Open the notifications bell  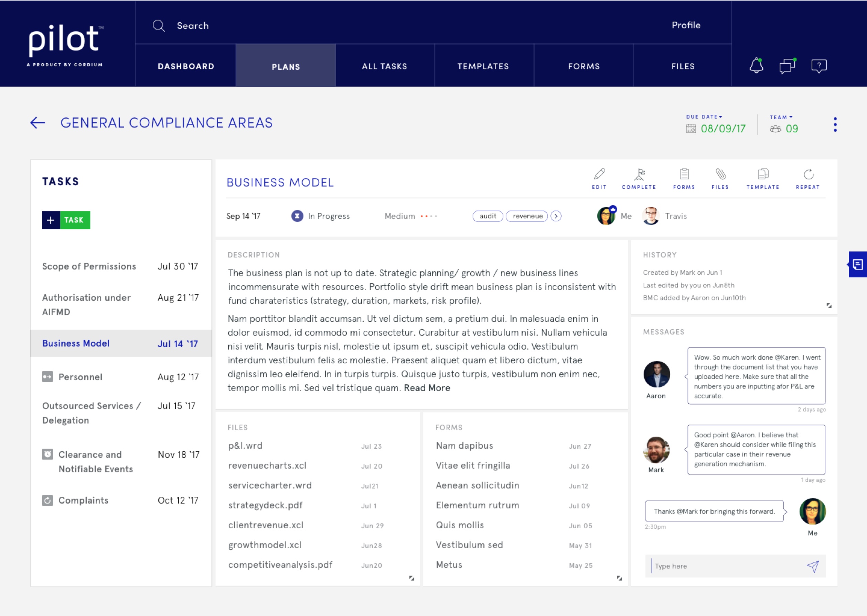click(756, 66)
